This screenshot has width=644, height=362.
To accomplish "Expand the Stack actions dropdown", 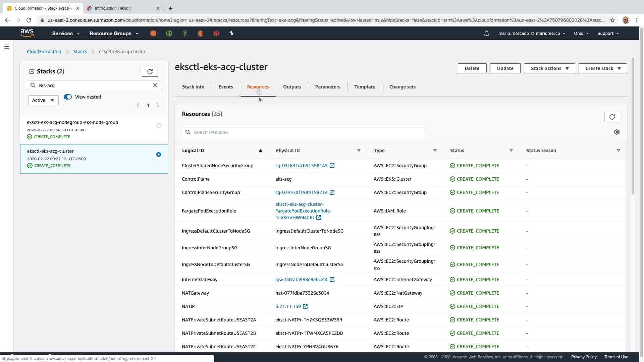I will (549, 68).
